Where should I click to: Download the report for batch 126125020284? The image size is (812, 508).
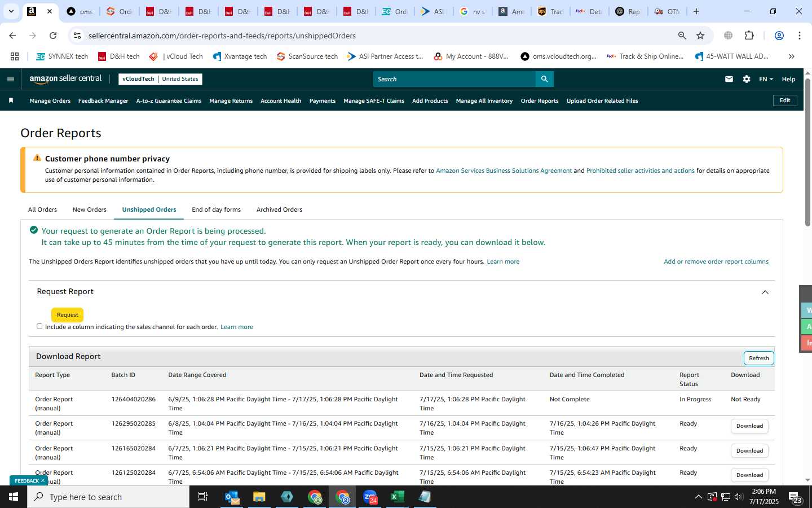[749, 475]
